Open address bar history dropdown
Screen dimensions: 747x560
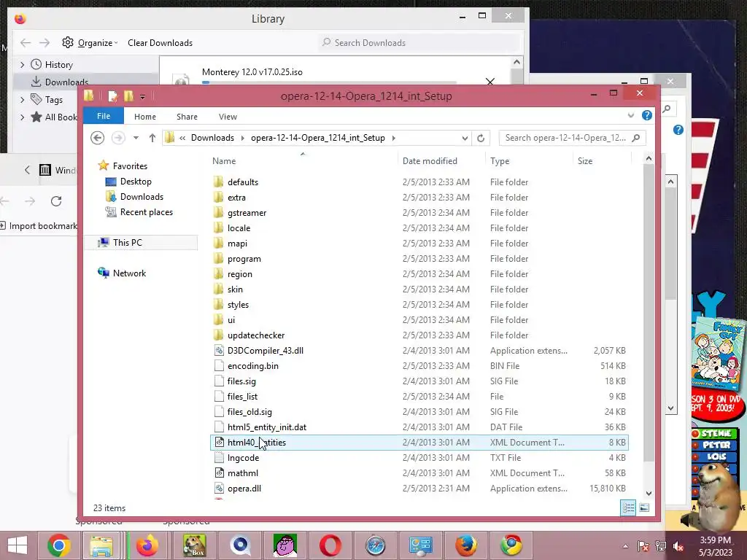(x=465, y=138)
